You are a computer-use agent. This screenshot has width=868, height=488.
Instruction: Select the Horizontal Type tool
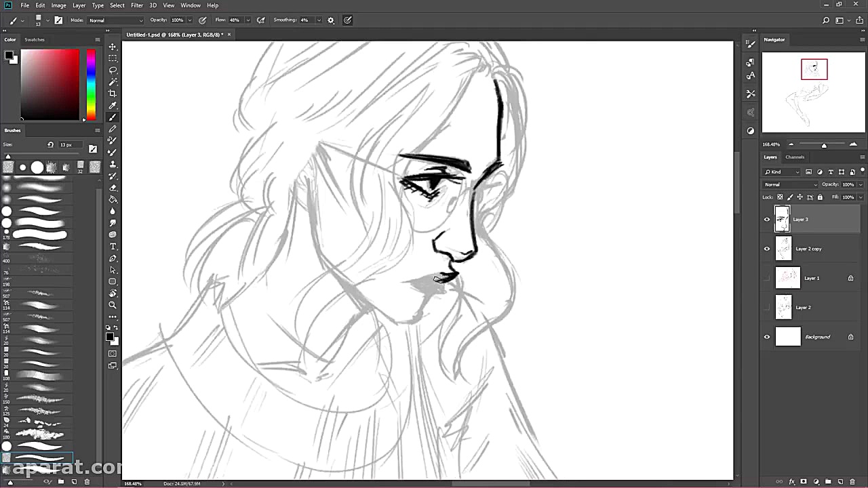[113, 247]
